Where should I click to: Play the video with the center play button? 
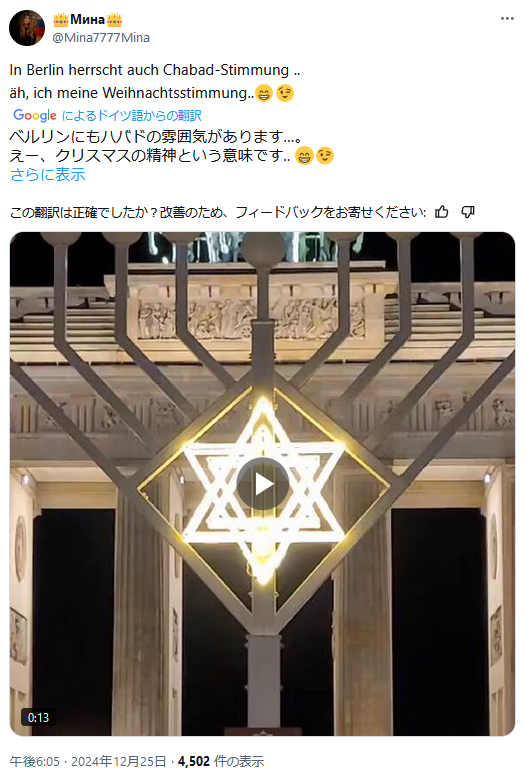pyautogui.click(x=263, y=484)
